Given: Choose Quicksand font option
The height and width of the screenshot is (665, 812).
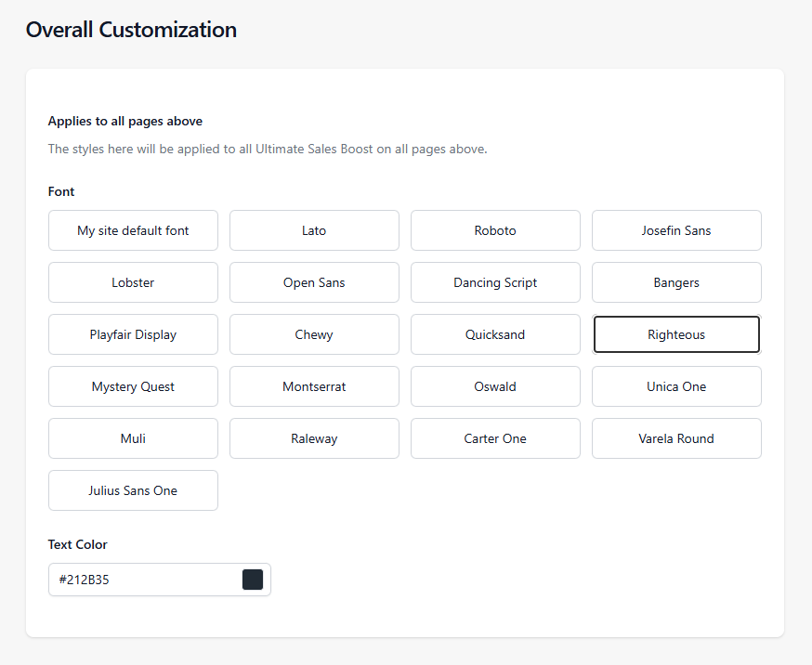Looking at the screenshot, I should pos(495,334).
